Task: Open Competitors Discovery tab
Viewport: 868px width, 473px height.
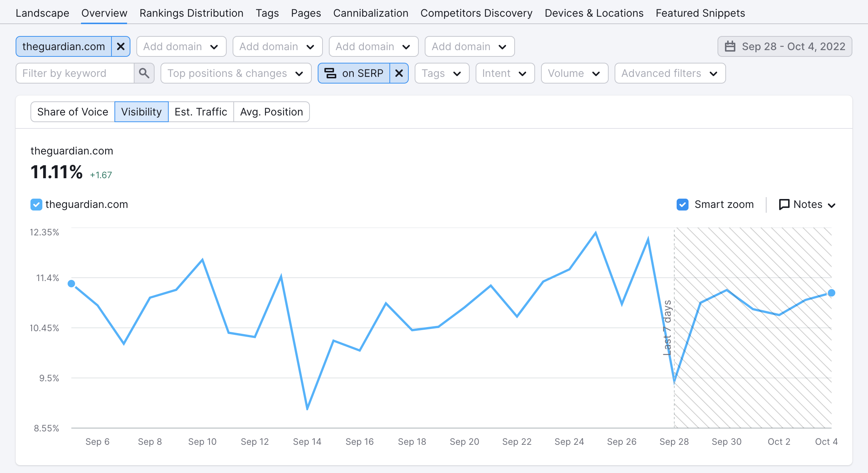Action: tap(476, 13)
